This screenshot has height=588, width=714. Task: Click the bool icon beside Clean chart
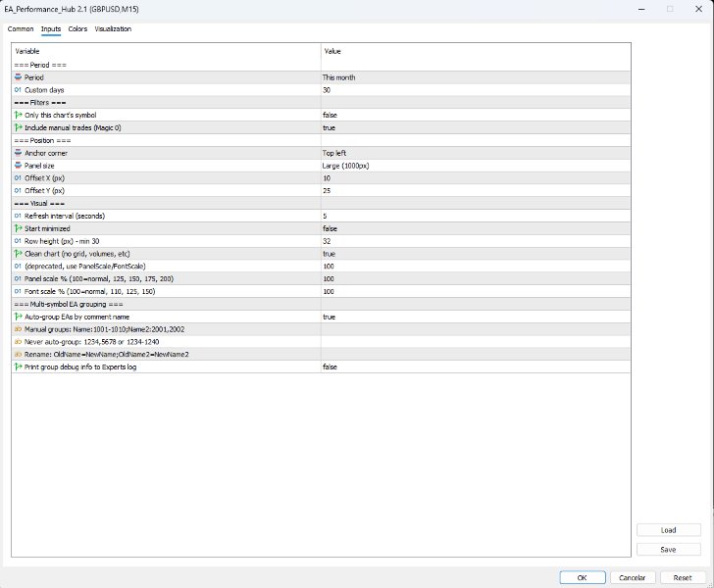point(19,254)
